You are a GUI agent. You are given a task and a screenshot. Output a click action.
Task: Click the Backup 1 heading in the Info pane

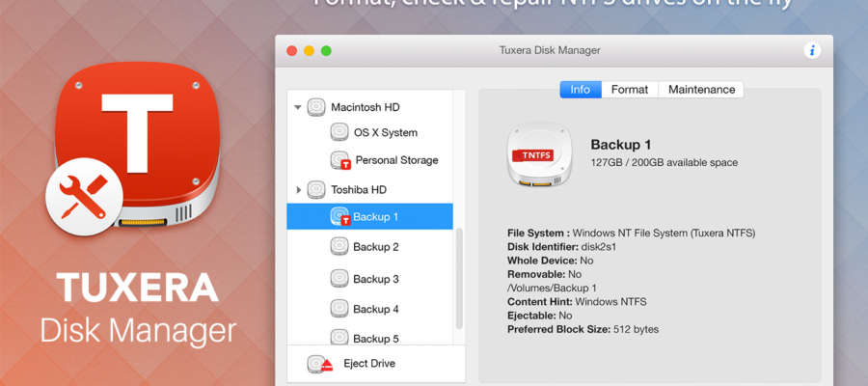point(620,145)
